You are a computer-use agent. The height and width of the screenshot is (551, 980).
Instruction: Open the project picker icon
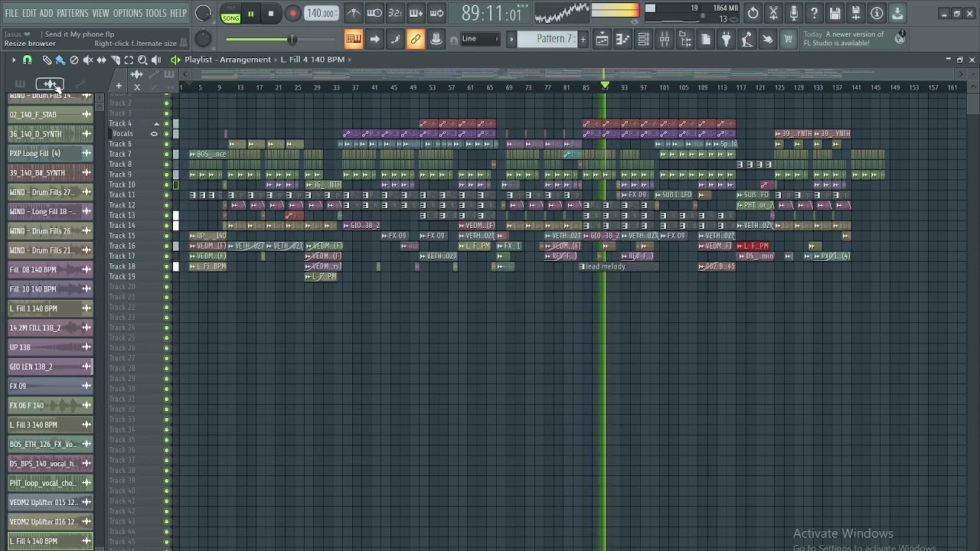pos(706,39)
